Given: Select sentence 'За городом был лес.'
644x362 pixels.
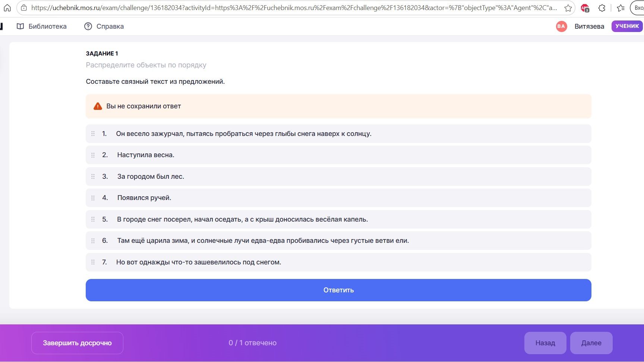Looking at the screenshot, I should pos(338,177).
